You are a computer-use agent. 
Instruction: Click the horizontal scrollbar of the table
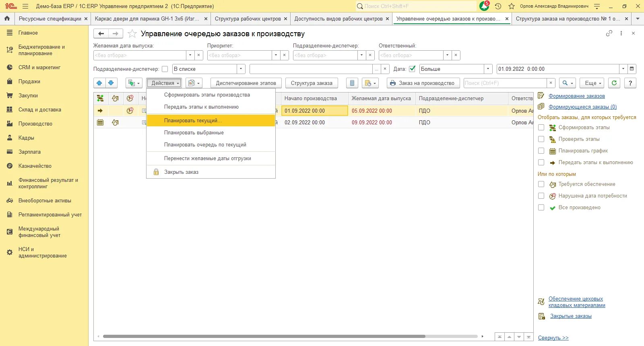pos(264,336)
